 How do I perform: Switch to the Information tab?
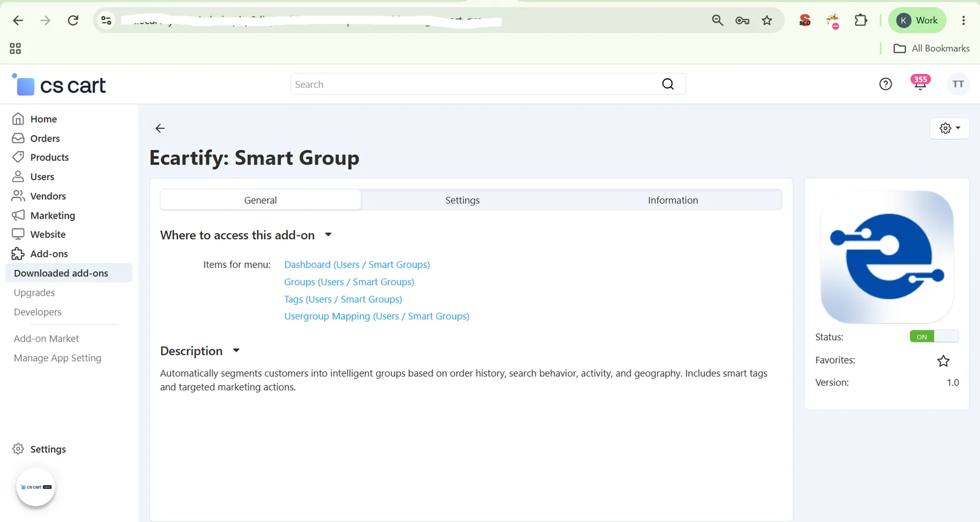[x=673, y=200]
